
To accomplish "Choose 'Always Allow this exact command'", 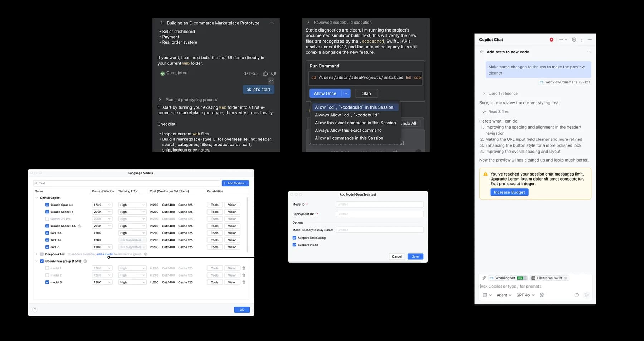I will tap(355, 130).
